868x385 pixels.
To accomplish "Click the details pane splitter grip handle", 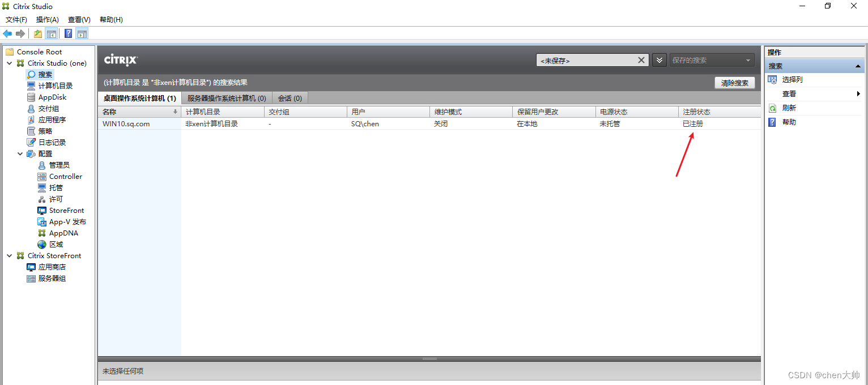I will [429, 358].
